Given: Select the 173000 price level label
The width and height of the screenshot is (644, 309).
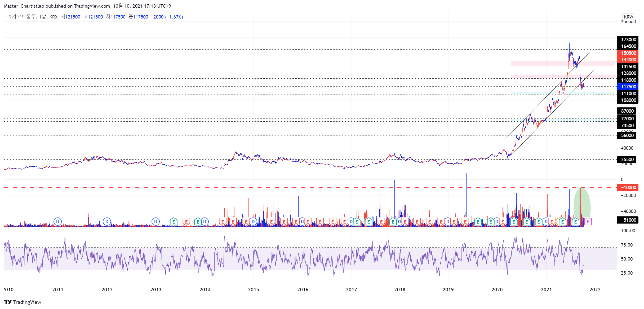Looking at the screenshot, I should click(628, 40).
